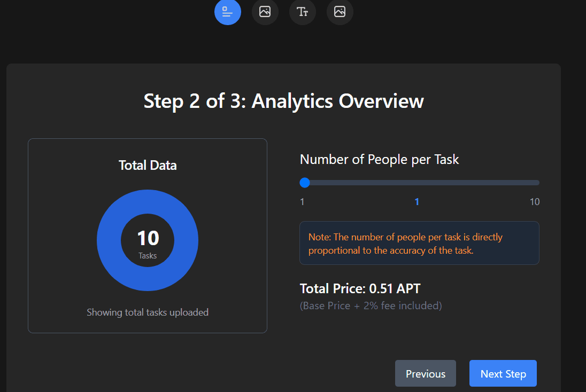The height and width of the screenshot is (392, 586).
Task: Click the people per task slider handle
Action: pyautogui.click(x=305, y=183)
